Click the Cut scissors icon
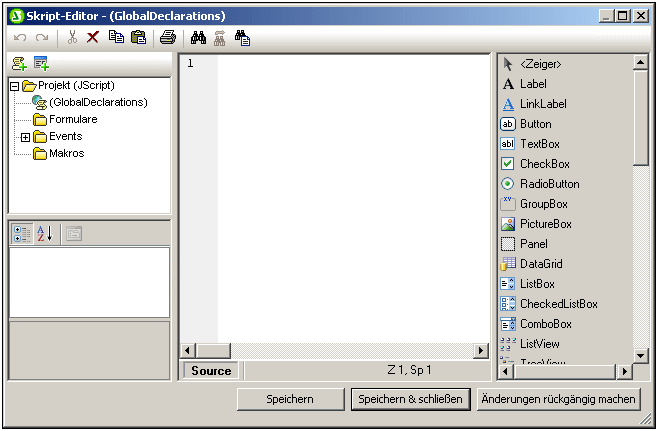 [72, 37]
